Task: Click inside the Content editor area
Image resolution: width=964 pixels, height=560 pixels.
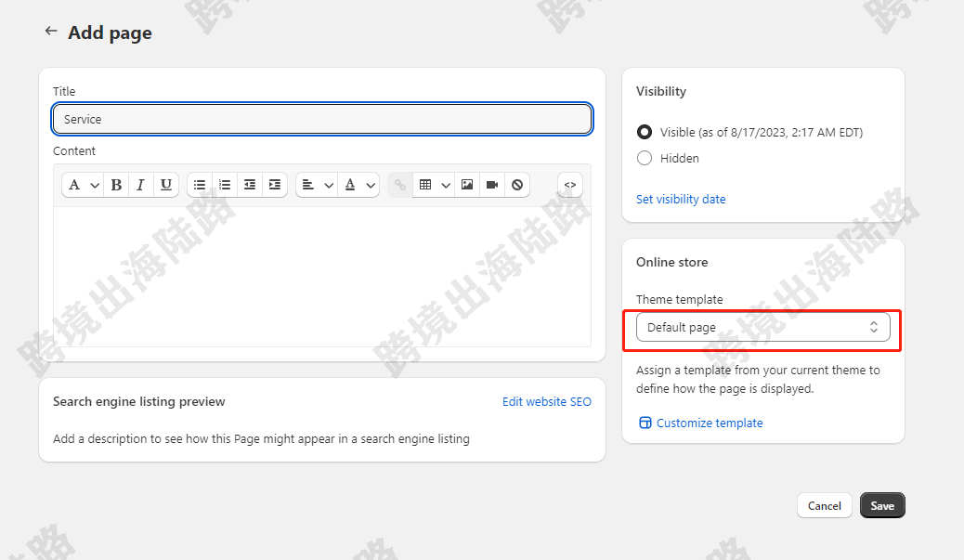Action: [322, 277]
